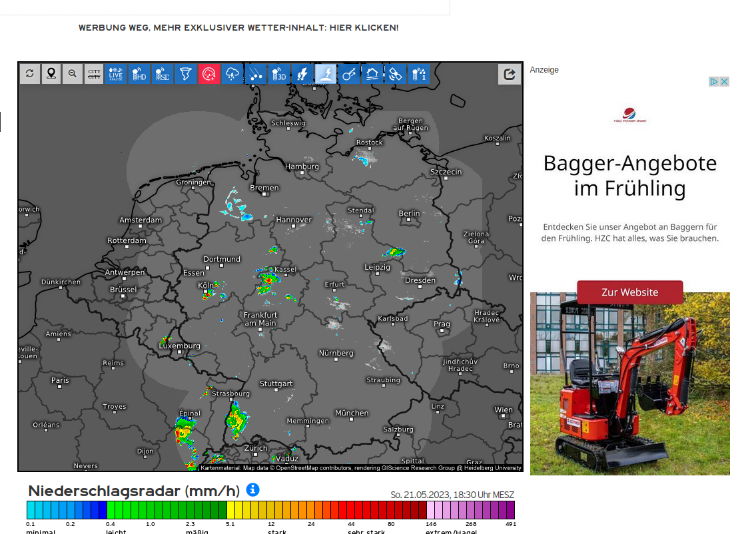Viewport: 756px width, 534px height.
Task: Click the info icon beside Niederschlagsradar
Action: point(252,490)
